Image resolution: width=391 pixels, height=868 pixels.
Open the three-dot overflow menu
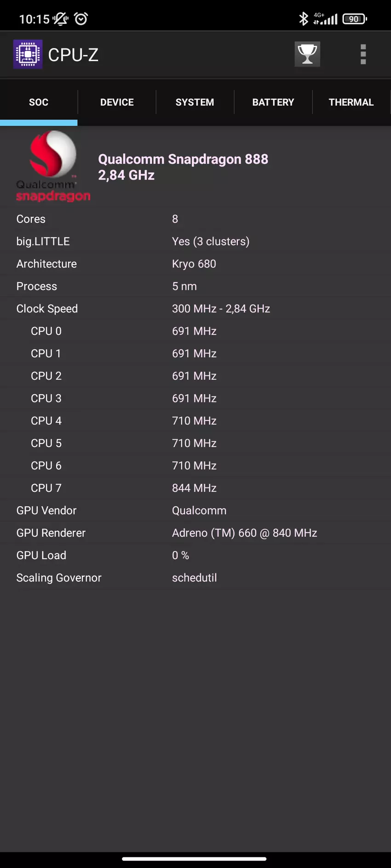pos(363,54)
